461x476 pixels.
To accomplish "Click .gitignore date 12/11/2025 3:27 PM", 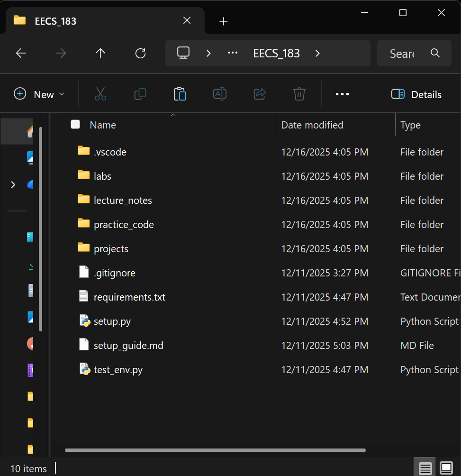I will tap(325, 273).
